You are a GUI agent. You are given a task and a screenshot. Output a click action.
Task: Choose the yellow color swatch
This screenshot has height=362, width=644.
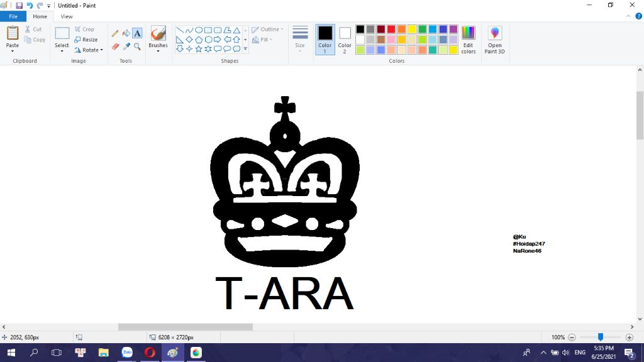pyautogui.click(x=412, y=29)
